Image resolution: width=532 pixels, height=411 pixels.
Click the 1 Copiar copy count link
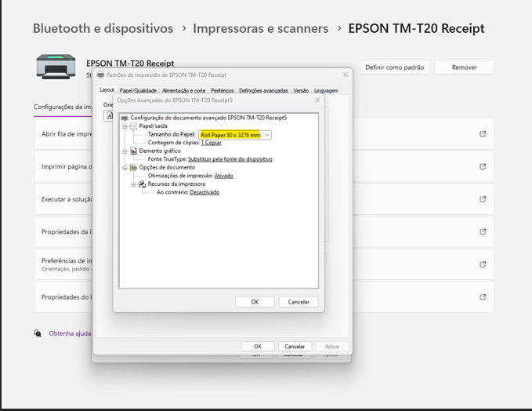click(x=211, y=143)
